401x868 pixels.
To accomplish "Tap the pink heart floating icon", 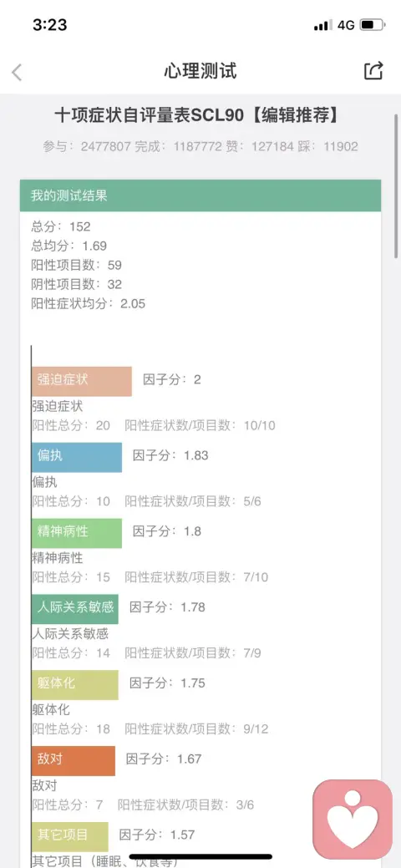I will click(353, 820).
